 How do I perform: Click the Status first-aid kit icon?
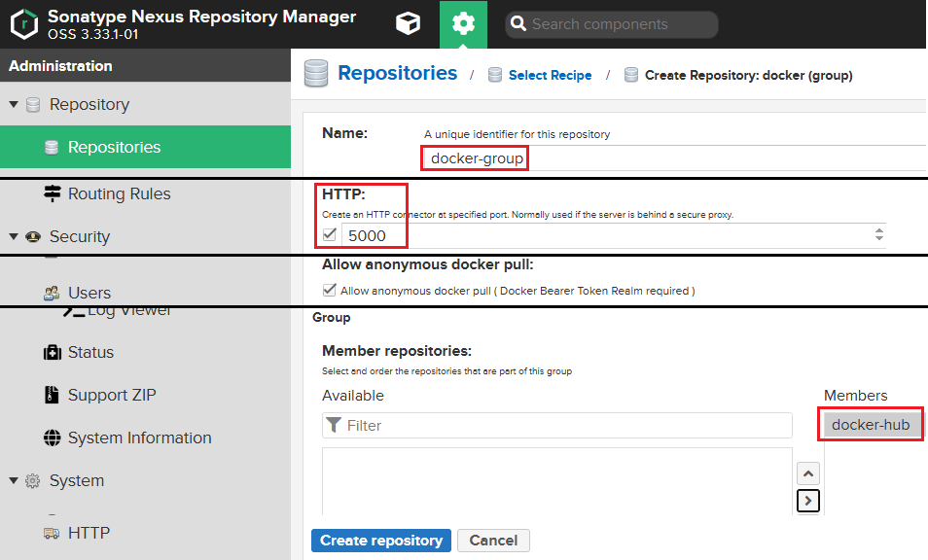pyautogui.click(x=53, y=353)
